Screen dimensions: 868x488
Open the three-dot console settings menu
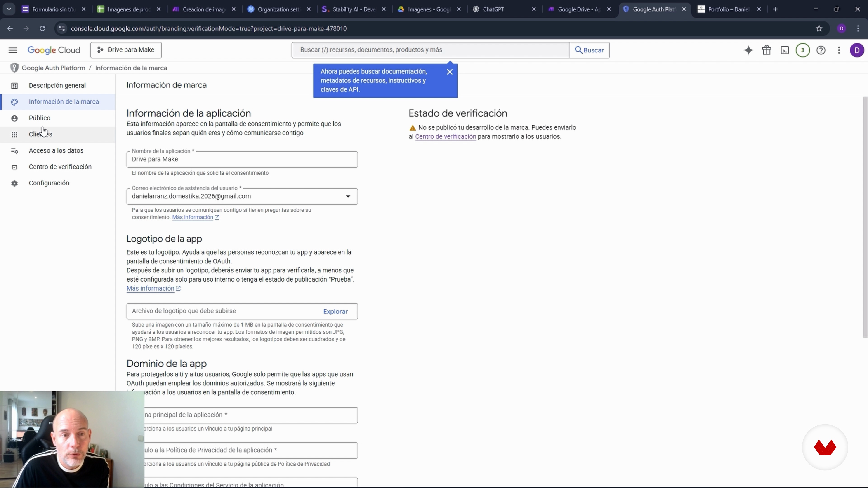(x=839, y=50)
